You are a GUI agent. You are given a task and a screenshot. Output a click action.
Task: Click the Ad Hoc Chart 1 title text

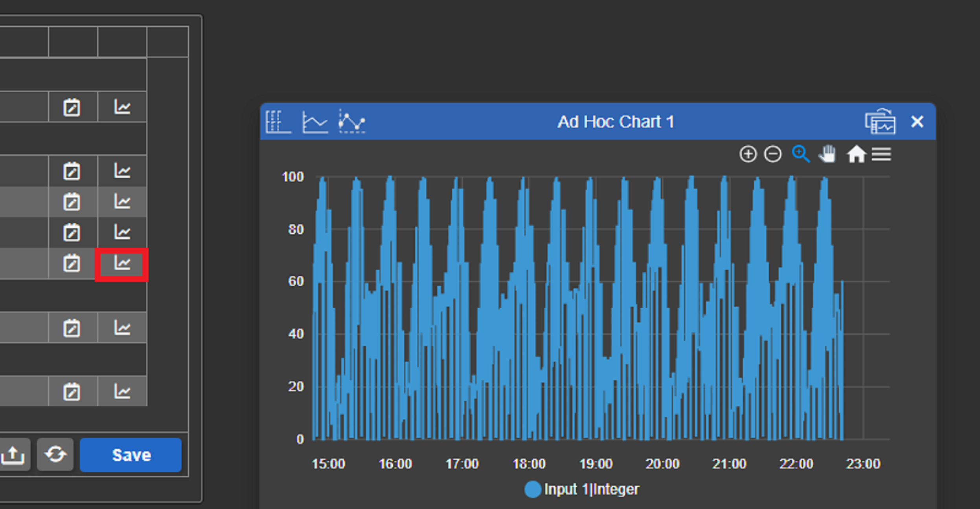[616, 122]
